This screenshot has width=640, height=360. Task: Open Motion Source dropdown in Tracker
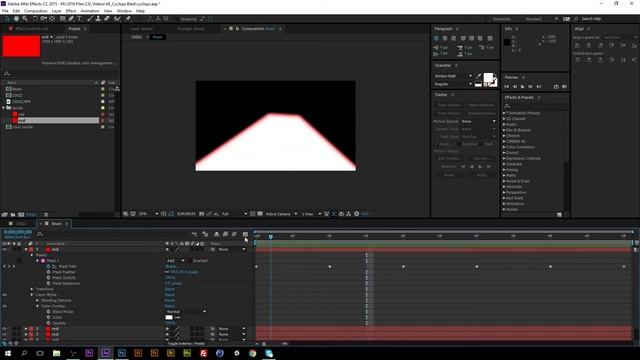pos(478,121)
